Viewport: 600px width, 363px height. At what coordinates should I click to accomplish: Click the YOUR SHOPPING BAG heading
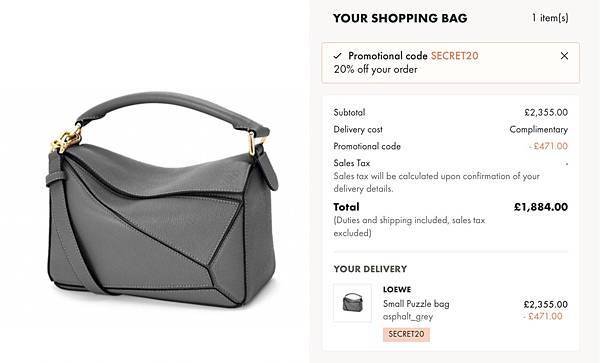400,18
